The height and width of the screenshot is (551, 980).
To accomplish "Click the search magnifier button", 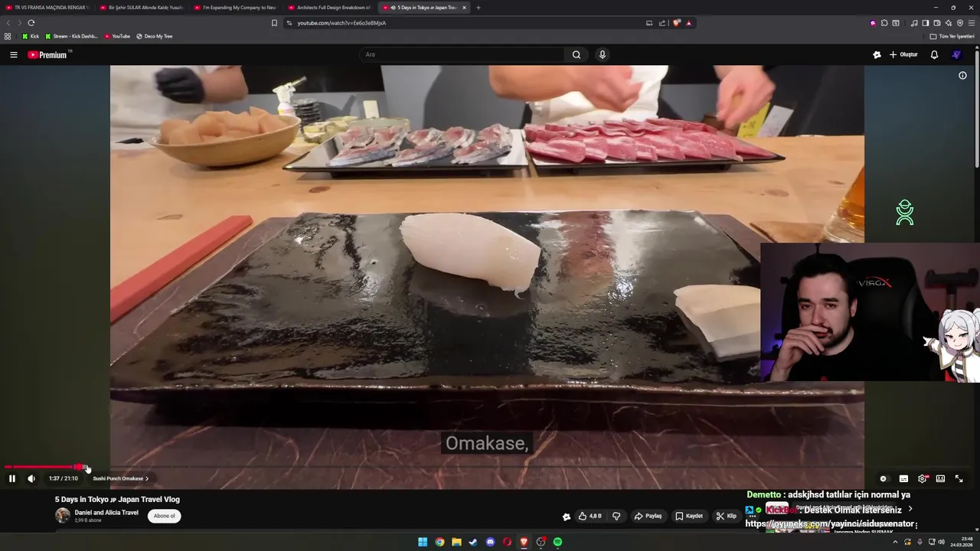I will (x=577, y=54).
